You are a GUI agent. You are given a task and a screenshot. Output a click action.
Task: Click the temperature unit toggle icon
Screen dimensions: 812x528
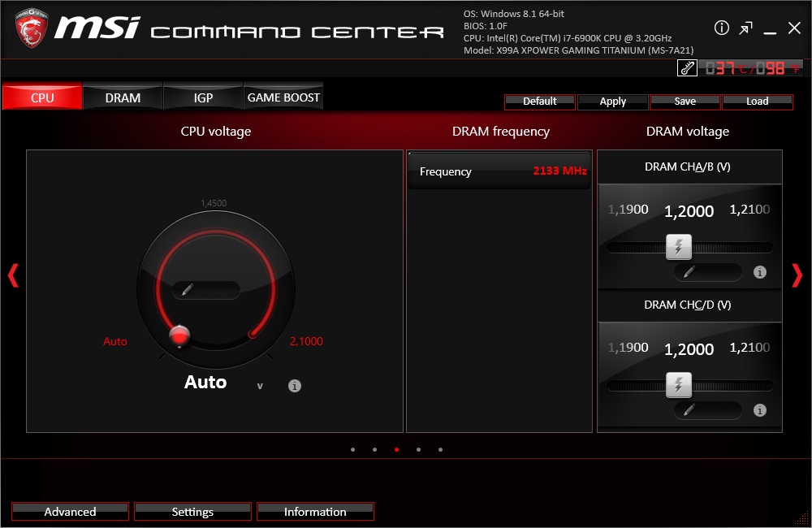(687, 68)
